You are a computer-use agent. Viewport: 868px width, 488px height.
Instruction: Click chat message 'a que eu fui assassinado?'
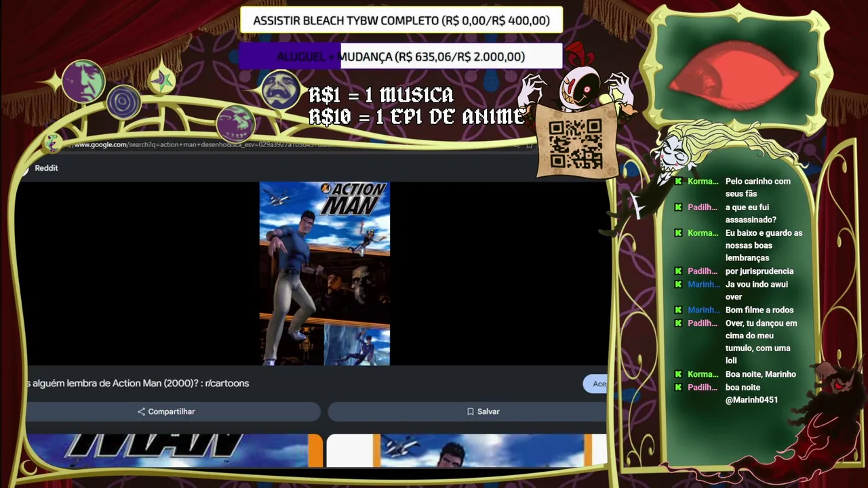[x=751, y=213]
